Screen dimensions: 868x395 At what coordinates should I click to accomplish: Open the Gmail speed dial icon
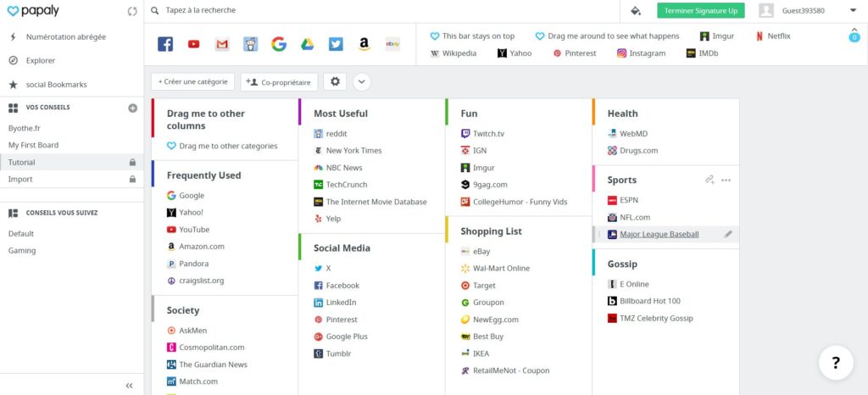pos(222,44)
